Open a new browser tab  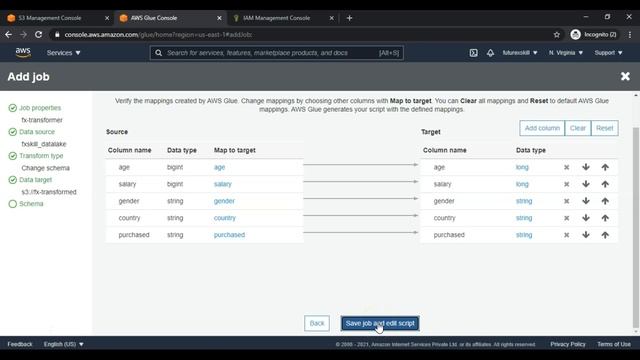[x=349, y=18]
